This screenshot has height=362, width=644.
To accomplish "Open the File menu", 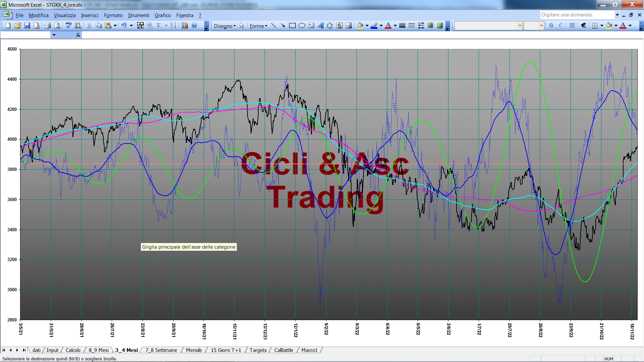I will 19,15.
